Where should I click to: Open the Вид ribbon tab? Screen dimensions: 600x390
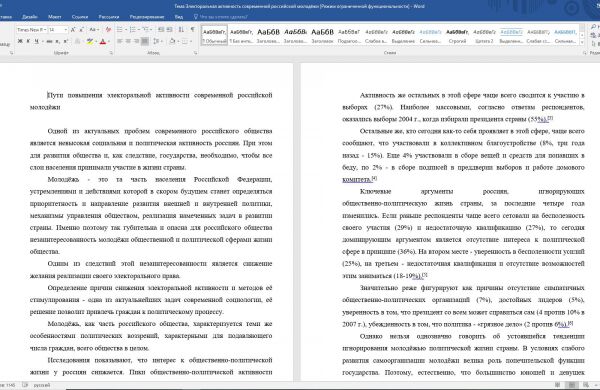coord(179,17)
